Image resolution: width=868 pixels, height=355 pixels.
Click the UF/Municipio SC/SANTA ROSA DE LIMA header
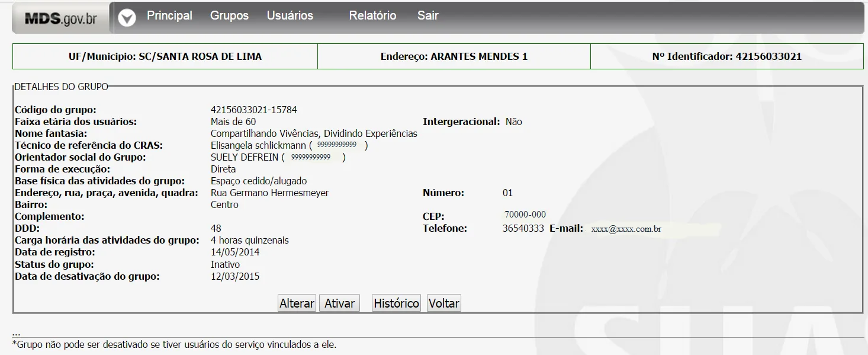(x=165, y=57)
